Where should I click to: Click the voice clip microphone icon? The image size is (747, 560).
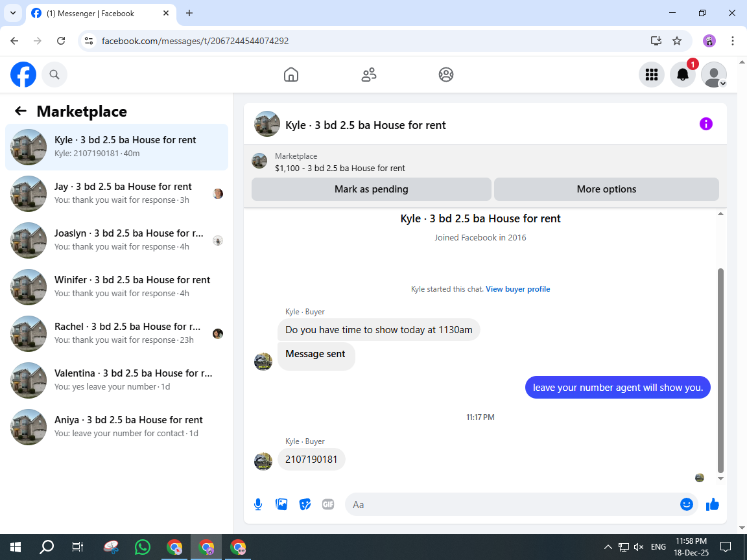(x=258, y=504)
